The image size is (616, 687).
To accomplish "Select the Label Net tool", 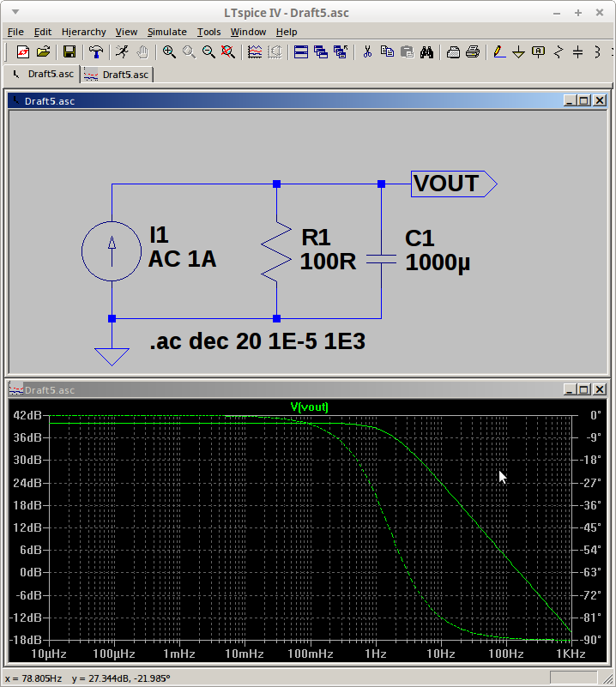I will click(539, 52).
